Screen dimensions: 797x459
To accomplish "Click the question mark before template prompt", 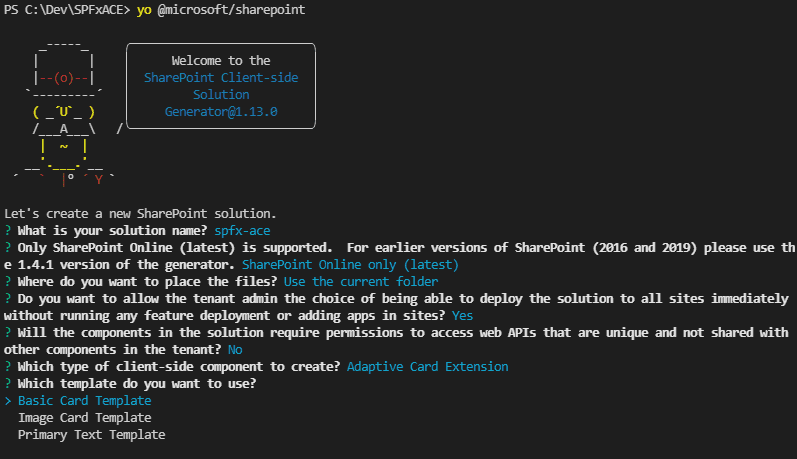I will point(8,384).
